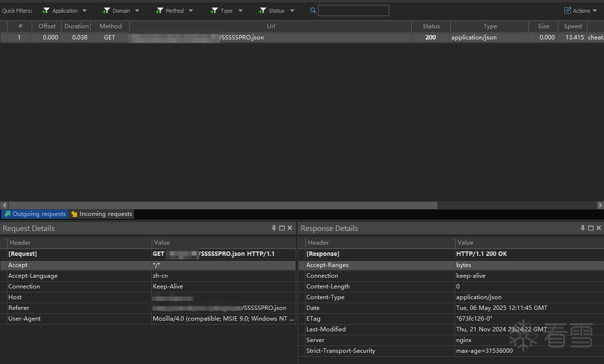This screenshot has width=604, height=364.
Task: Select the ETag response header row
Action: (x=451, y=319)
